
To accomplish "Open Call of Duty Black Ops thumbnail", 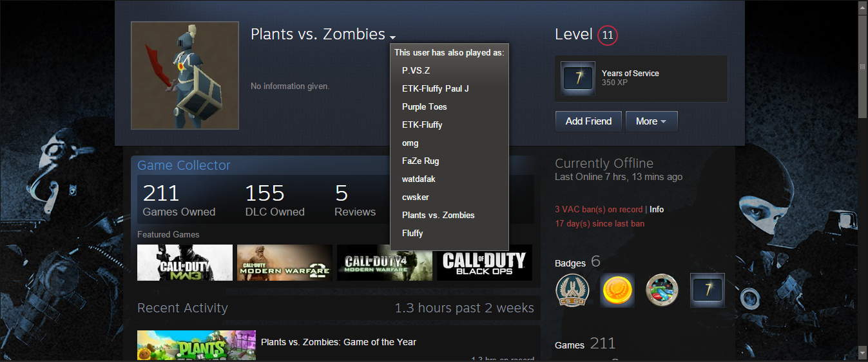I will (x=485, y=262).
